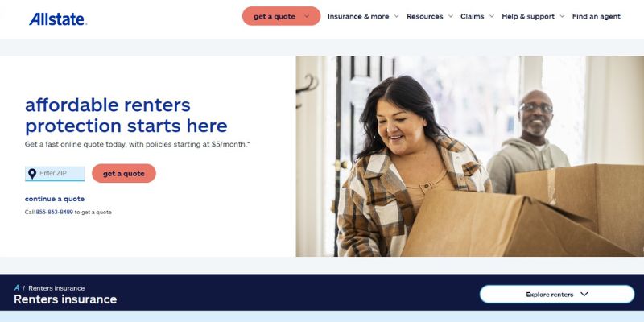This screenshot has width=644, height=322.
Task: Open the Help & support menu
Action: (528, 16)
